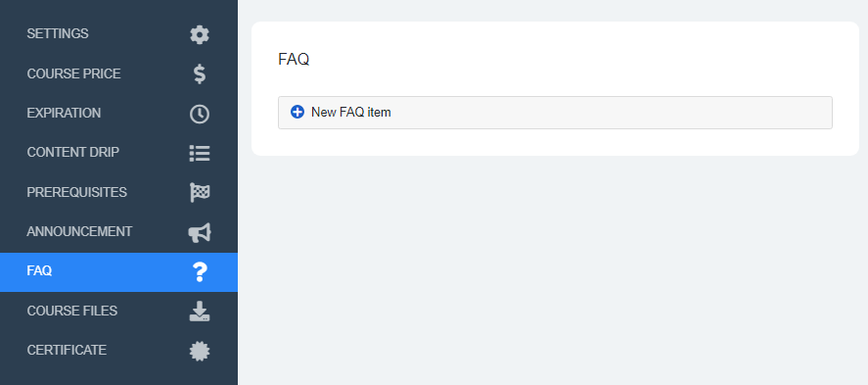Open the SETTINGS sidebar tab

[x=118, y=33]
